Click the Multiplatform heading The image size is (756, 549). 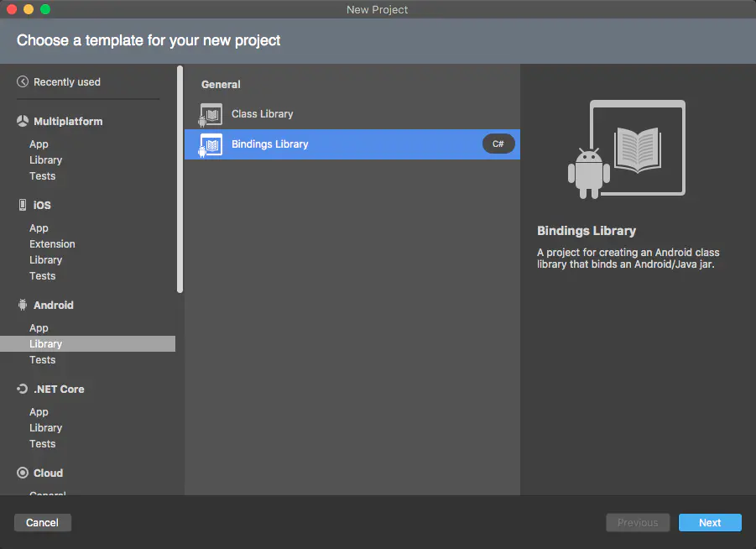click(x=68, y=122)
